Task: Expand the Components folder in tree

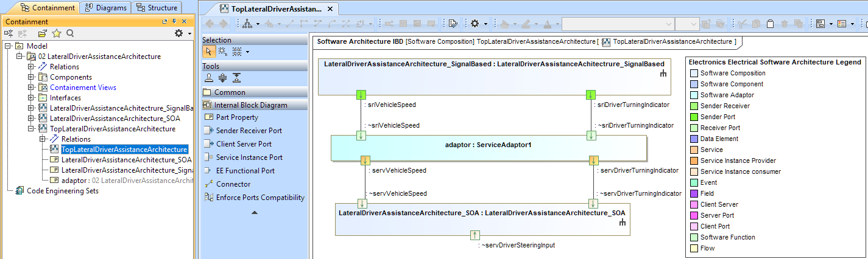Action: [x=32, y=77]
